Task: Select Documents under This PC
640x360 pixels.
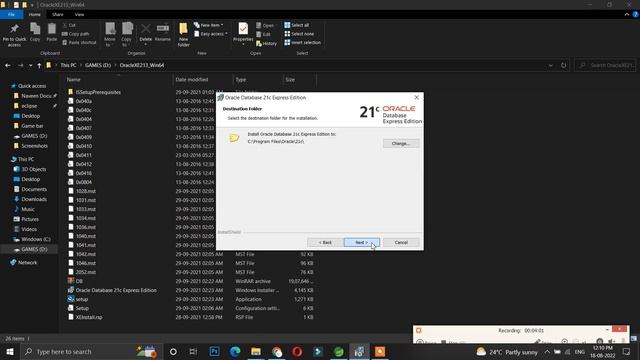Action: (34, 189)
